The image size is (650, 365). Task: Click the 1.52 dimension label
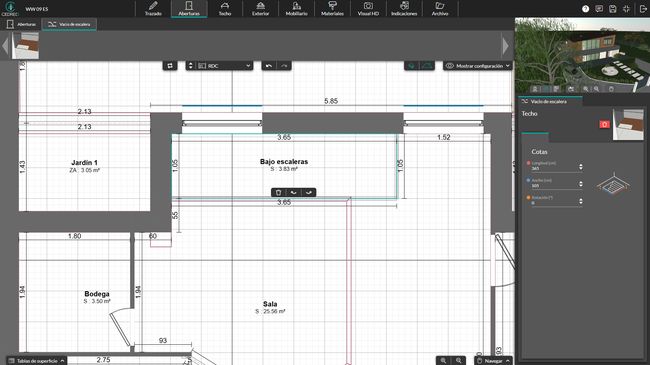click(x=444, y=137)
